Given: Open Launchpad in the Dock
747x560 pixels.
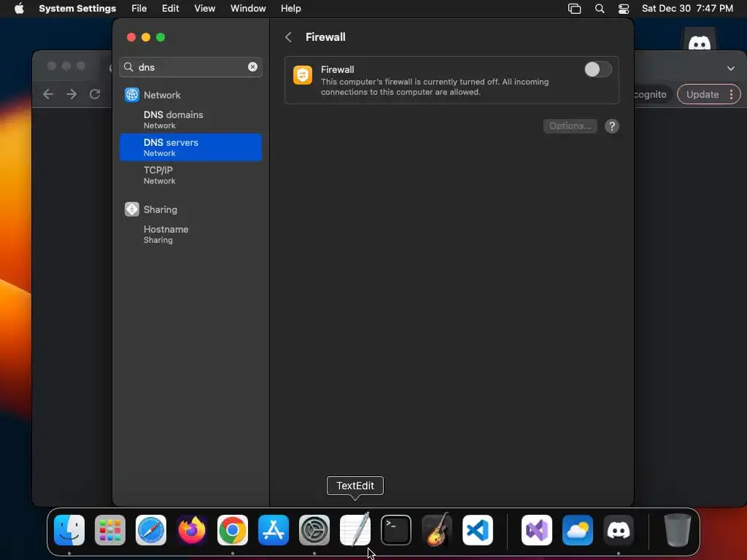Looking at the screenshot, I should (x=110, y=530).
